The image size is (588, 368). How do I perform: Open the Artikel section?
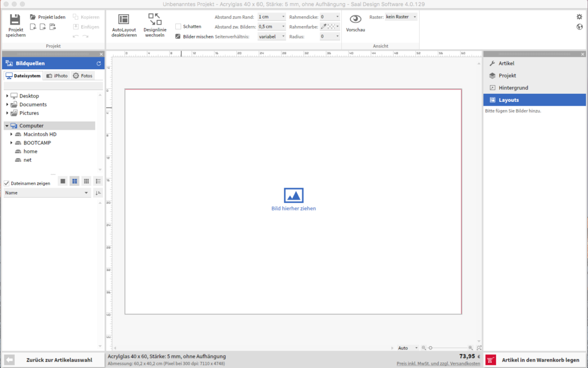[x=535, y=63]
